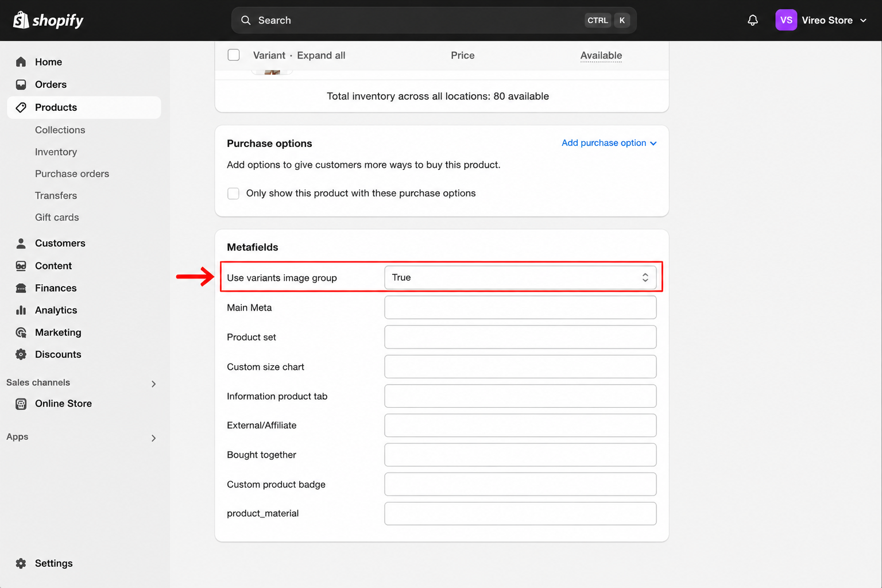Click the Custom product badge field

click(520, 484)
